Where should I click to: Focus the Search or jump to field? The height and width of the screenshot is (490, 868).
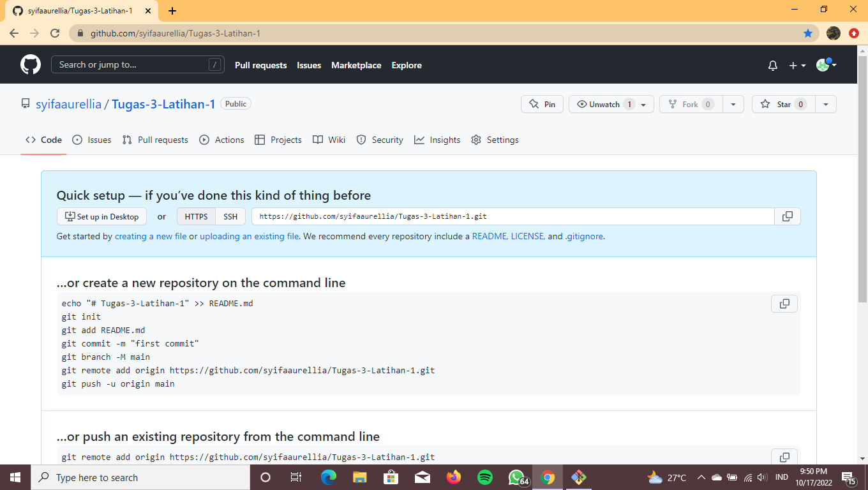coord(138,64)
